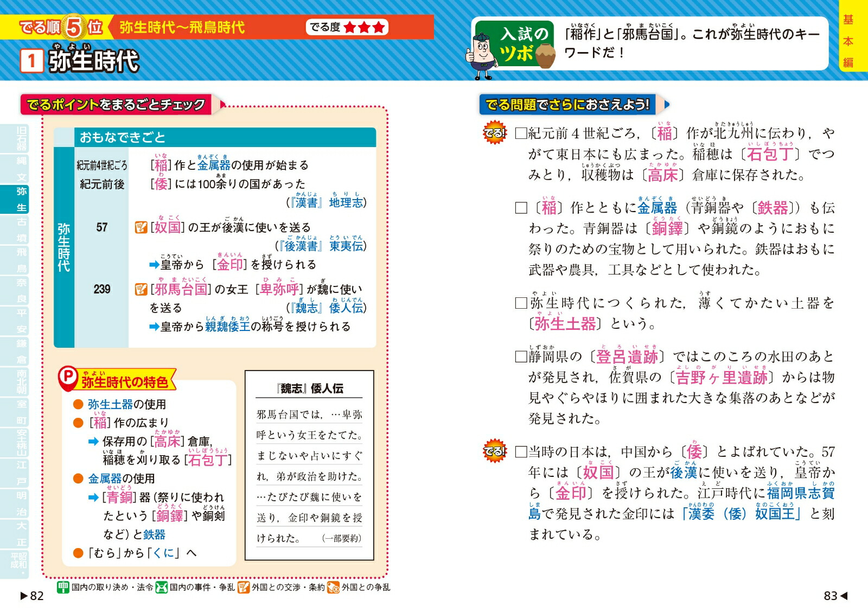Tick the checkbox before 静岡県の登呂遺跡 question

point(521,356)
